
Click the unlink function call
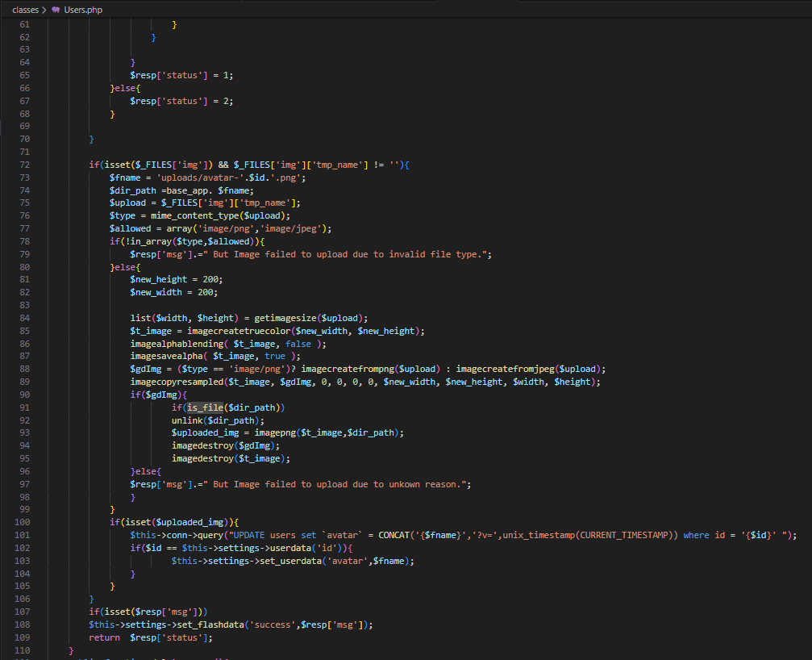186,420
